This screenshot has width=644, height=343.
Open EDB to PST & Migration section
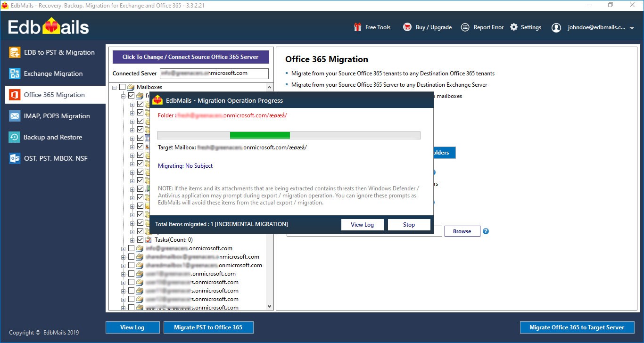tap(55, 52)
